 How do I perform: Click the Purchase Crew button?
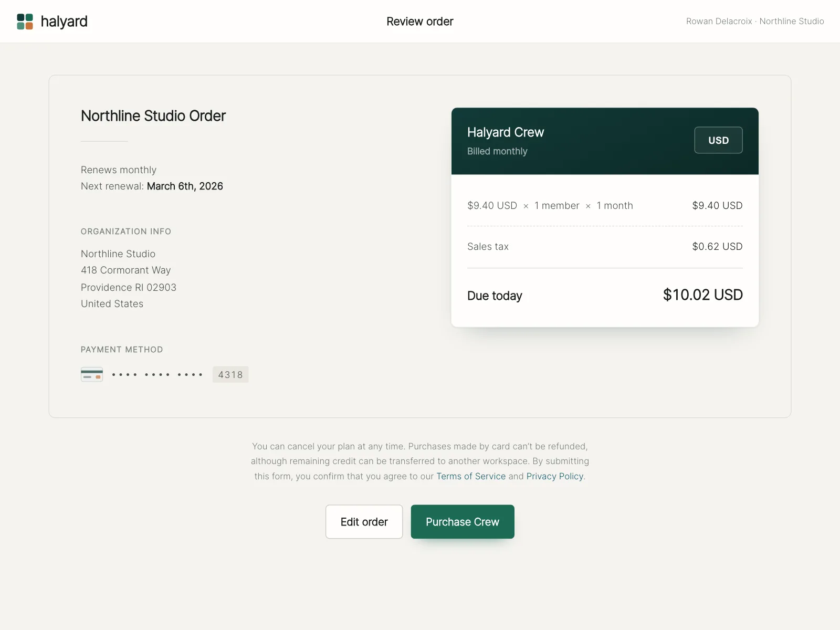463,522
